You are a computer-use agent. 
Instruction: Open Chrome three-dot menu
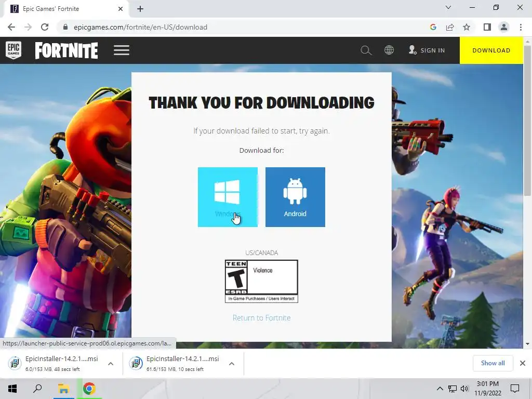[x=521, y=27]
